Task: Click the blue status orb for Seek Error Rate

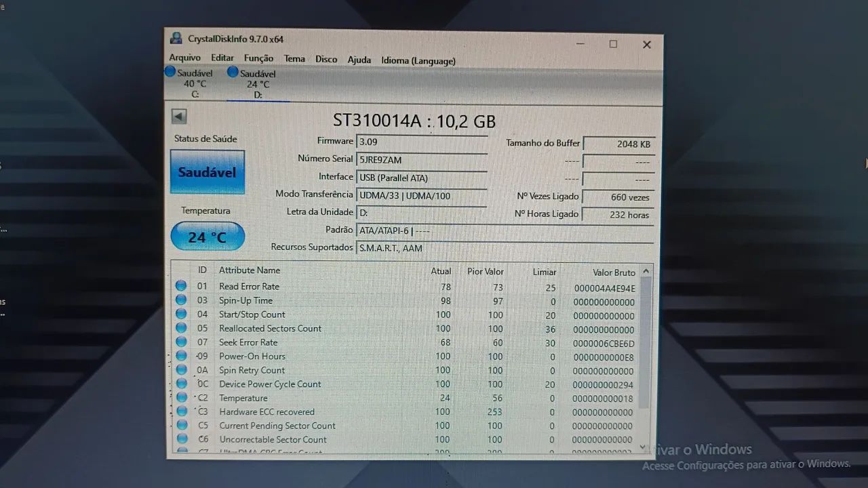Action: pos(181,342)
